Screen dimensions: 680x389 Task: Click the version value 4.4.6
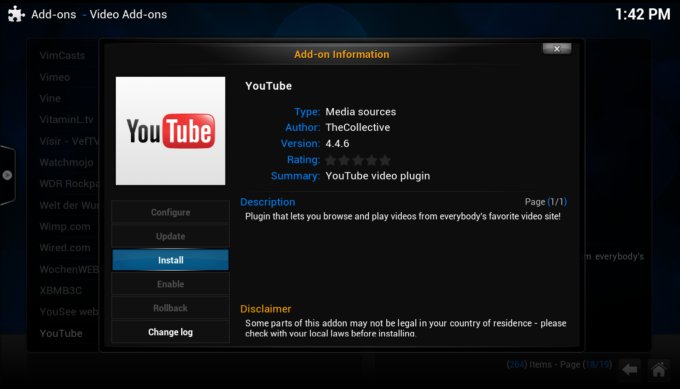[337, 144]
